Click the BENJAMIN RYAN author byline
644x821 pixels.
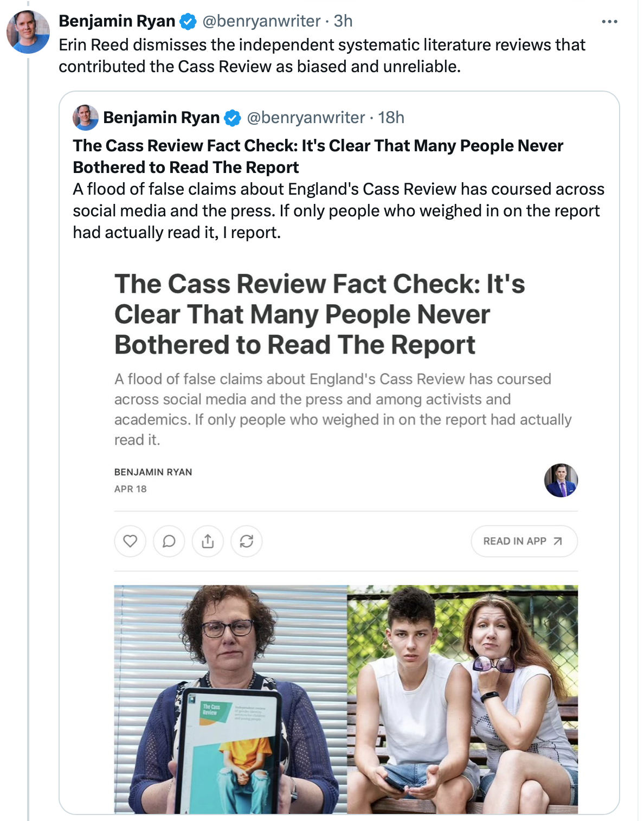153,472
